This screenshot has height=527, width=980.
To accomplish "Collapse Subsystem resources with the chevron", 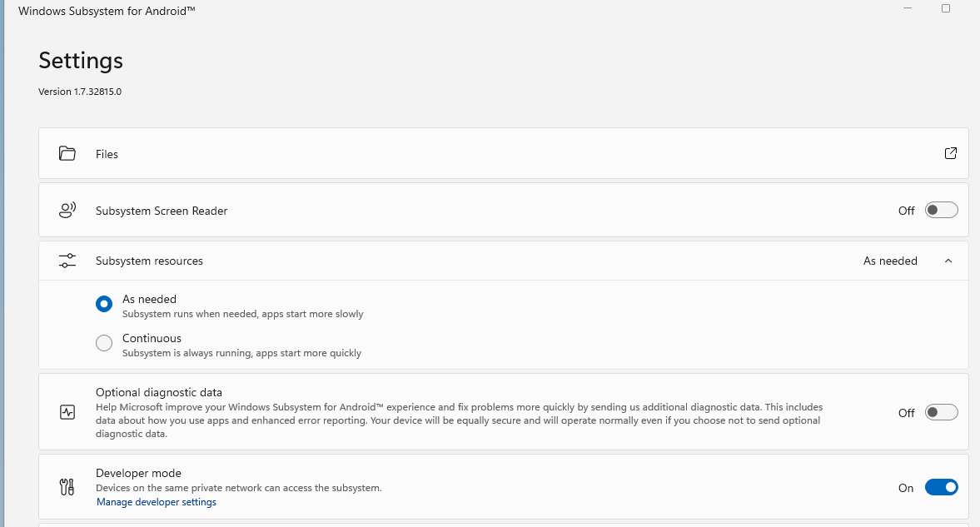I will 948,261.
